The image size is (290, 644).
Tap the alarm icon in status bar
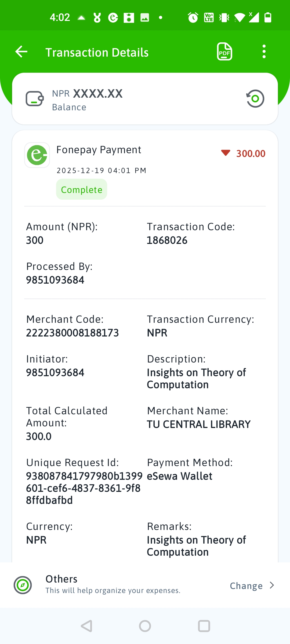click(193, 18)
